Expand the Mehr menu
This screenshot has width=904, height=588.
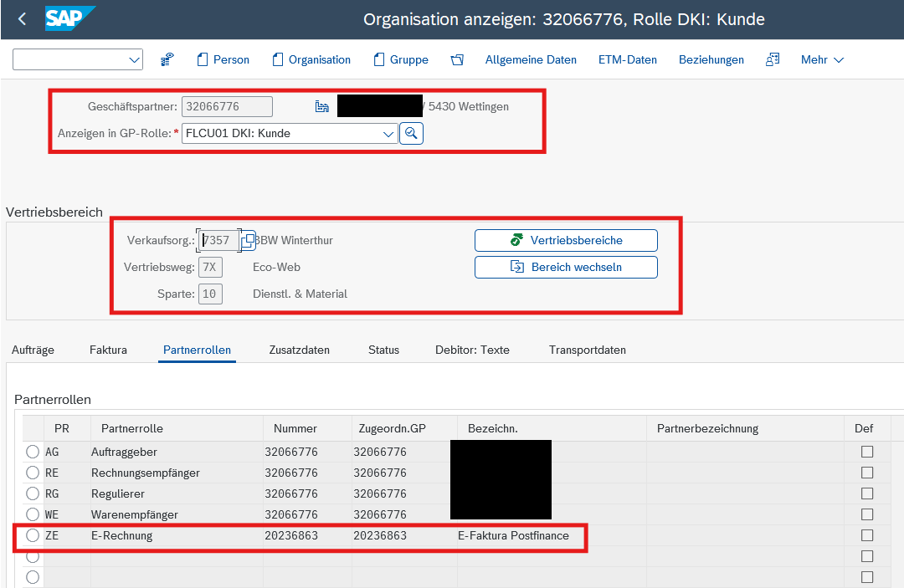pos(822,60)
